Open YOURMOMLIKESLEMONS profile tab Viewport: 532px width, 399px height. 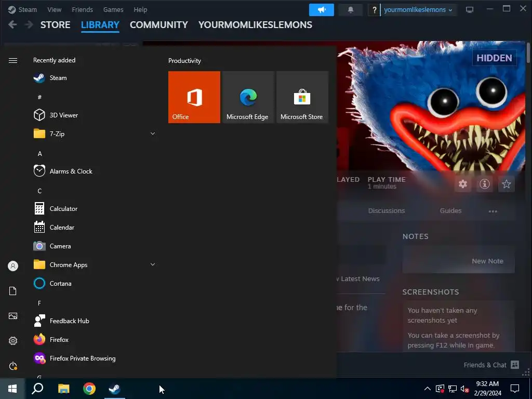tap(255, 25)
